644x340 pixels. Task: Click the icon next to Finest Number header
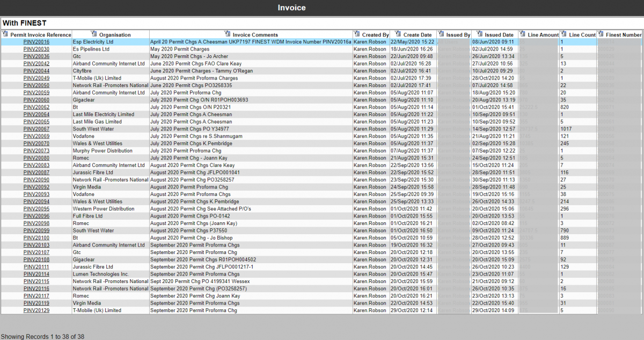601,34
